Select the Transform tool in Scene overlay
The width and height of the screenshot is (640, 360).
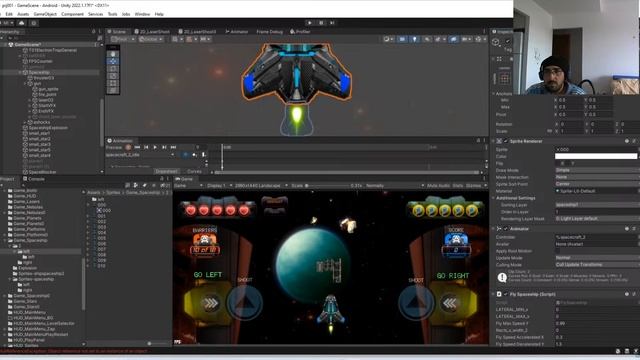point(113,90)
